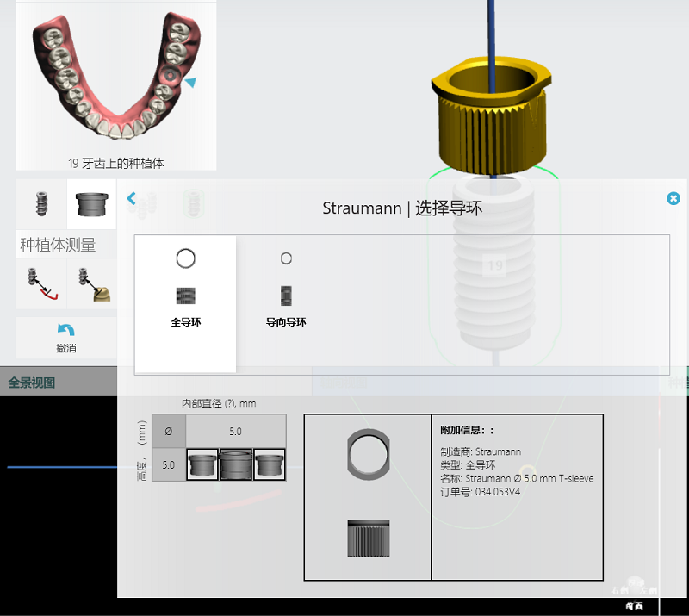This screenshot has width=689, height=616.
Task: Measure implant distance to nerve canal
Action: [41, 283]
